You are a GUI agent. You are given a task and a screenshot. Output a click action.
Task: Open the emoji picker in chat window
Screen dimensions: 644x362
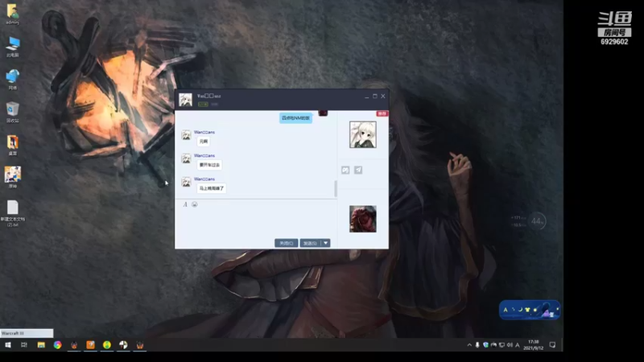pos(195,204)
